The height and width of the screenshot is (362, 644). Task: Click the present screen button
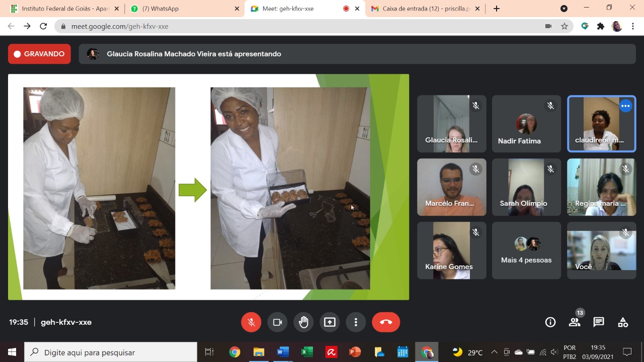[x=330, y=322]
